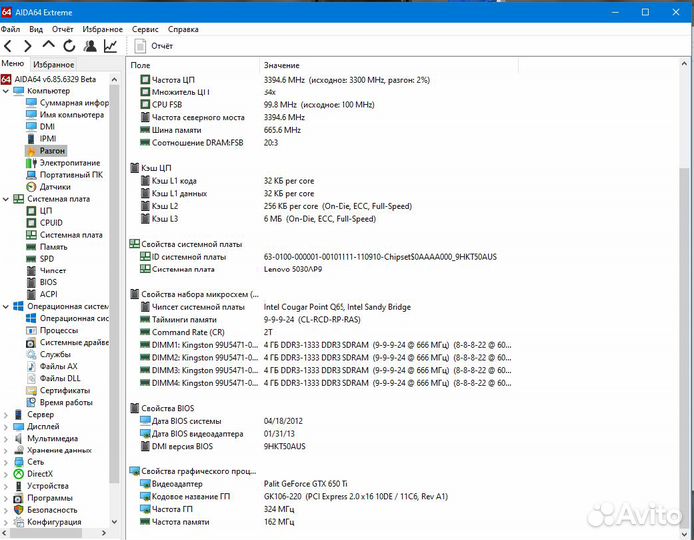Open the Отчёт menu in menu bar
This screenshot has height=540, width=694.
click(x=62, y=29)
